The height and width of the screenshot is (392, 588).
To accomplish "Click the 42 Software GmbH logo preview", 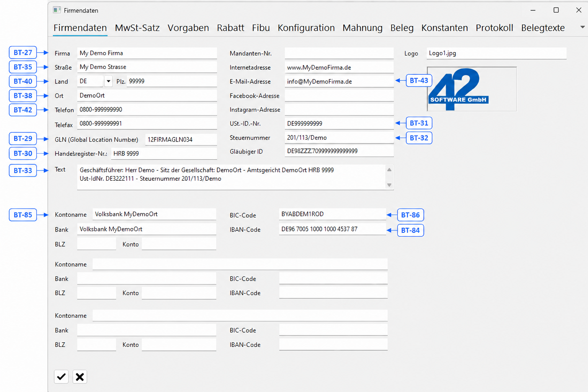I will coord(472,89).
